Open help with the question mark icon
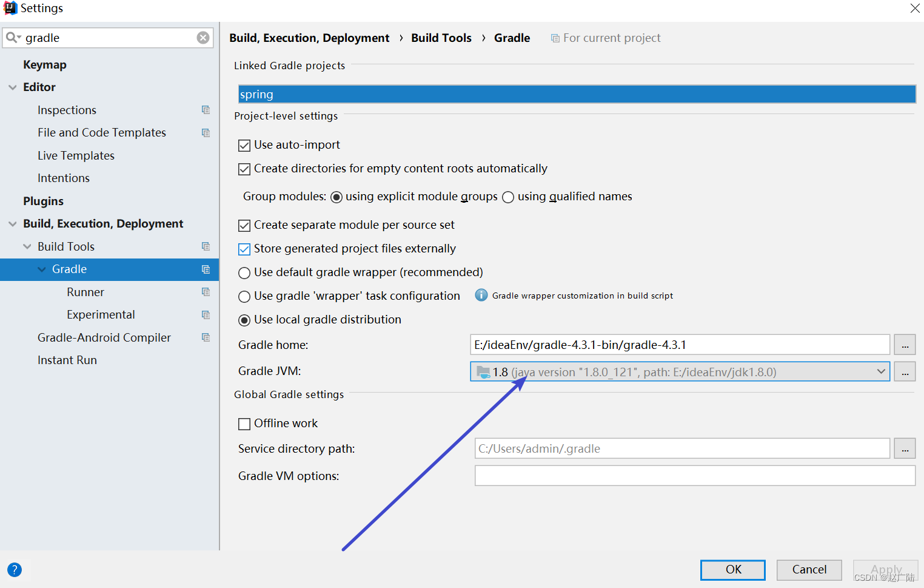 click(x=15, y=570)
